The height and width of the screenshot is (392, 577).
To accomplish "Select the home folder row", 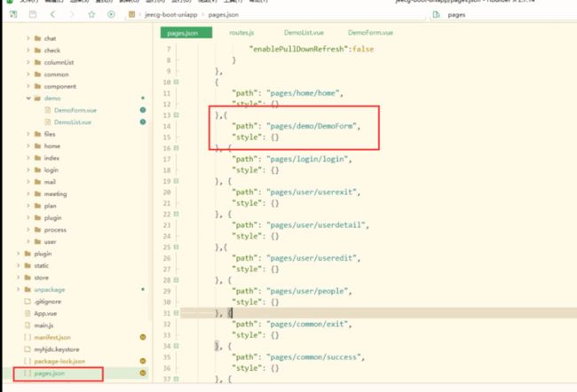I will (x=77, y=146).
